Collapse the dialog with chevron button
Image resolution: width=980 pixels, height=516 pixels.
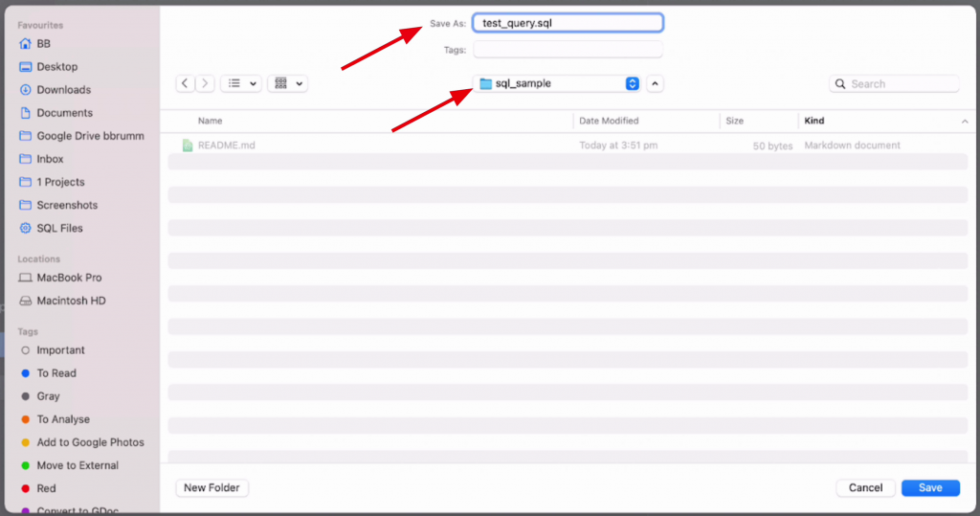tap(655, 84)
